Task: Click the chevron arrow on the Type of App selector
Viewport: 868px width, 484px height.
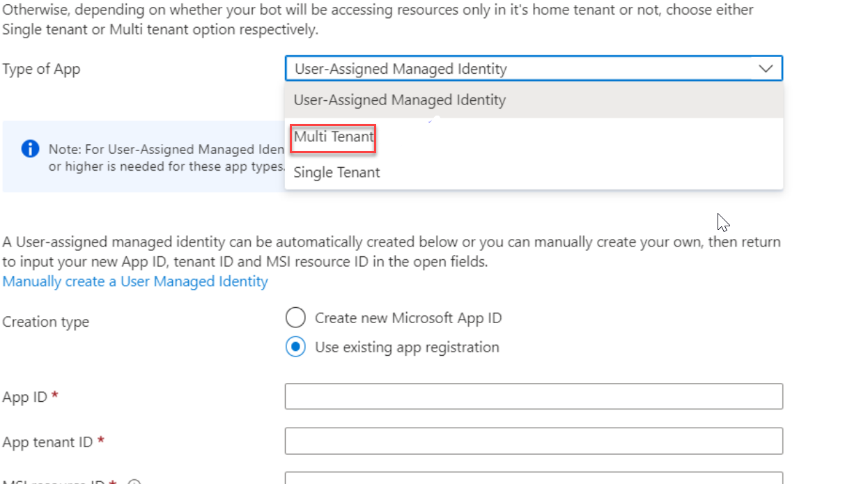Action: (x=766, y=68)
